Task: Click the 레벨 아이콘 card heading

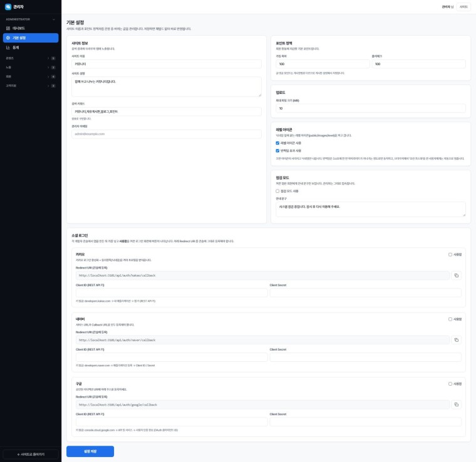Action: point(284,130)
